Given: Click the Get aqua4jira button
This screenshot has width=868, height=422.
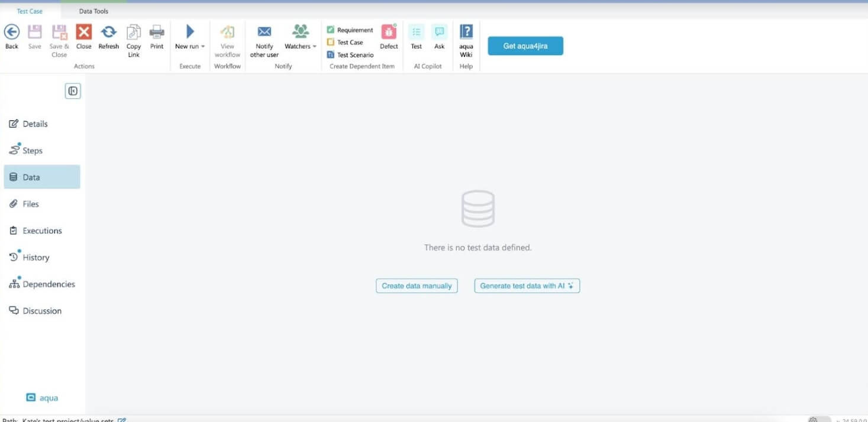Looking at the screenshot, I should 525,46.
